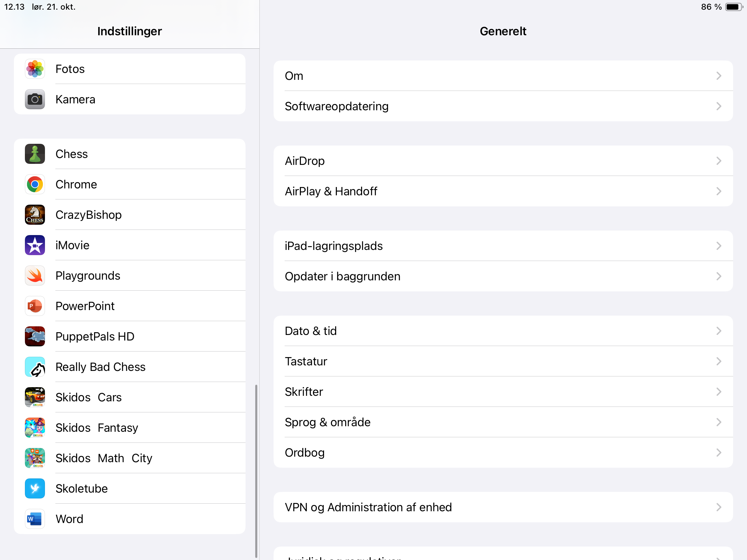Select iMovie in the sidebar list
This screenshot has width=747, height=560.
pos(130,245)
